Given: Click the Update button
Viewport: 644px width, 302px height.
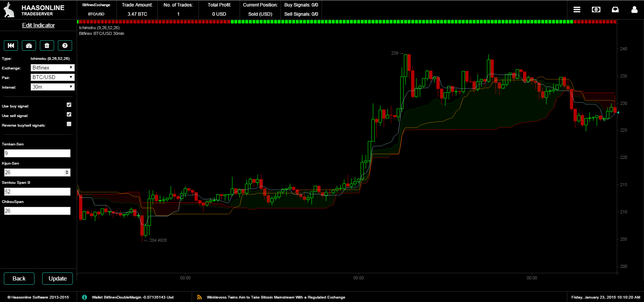Looking at the screenshot, I should [x=58, y=279].
